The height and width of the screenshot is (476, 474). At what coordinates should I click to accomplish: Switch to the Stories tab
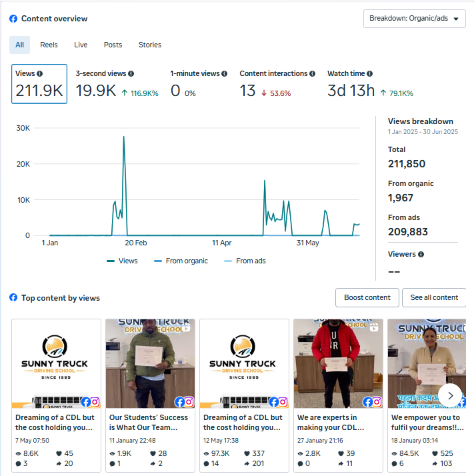[x=150, y=45]
